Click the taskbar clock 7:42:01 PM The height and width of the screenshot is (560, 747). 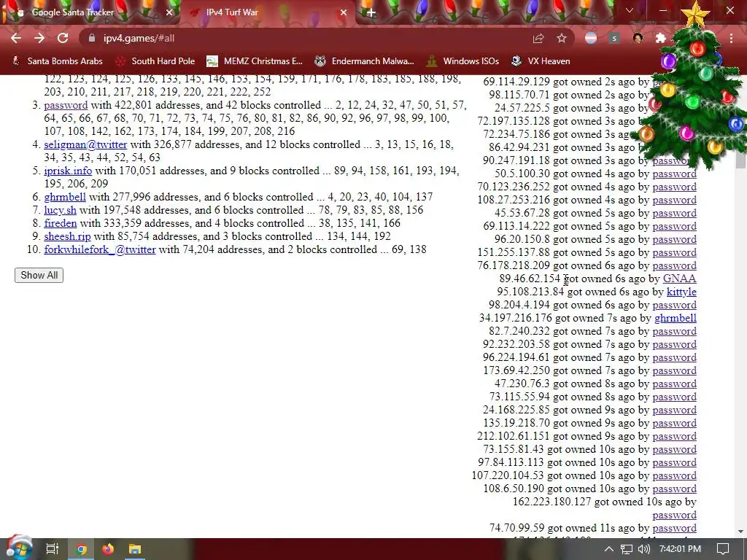pos(680,549)
